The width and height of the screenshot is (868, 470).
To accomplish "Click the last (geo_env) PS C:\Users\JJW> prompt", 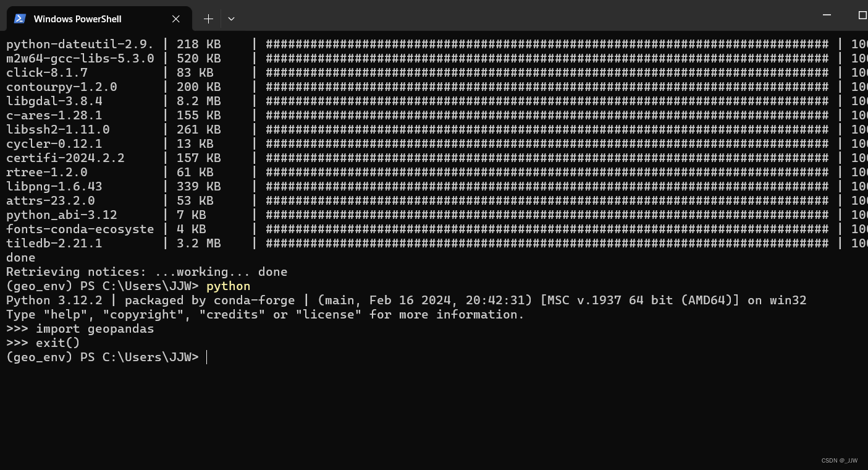I will (x=103, y=357).
